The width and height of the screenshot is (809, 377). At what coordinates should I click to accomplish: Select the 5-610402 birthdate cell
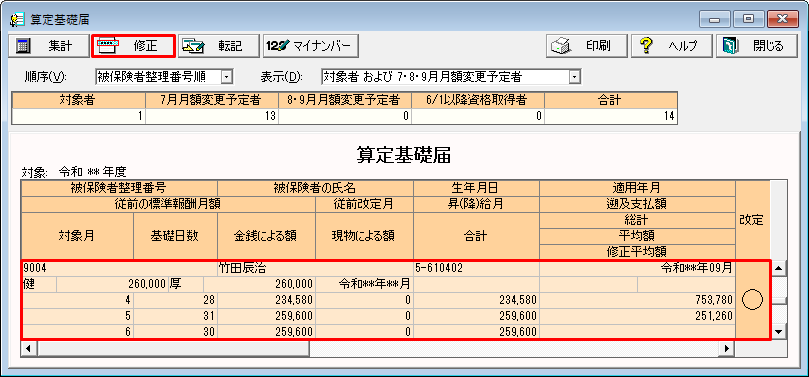coord(477,268)
